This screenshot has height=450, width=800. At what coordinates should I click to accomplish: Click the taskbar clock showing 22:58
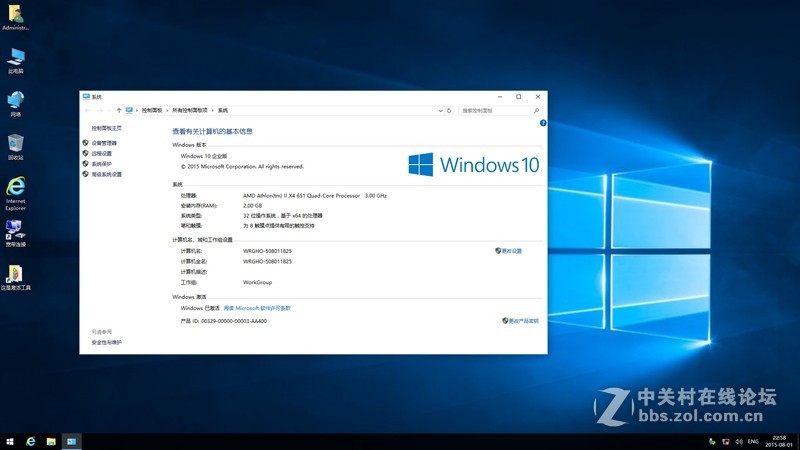coord(779,441)
